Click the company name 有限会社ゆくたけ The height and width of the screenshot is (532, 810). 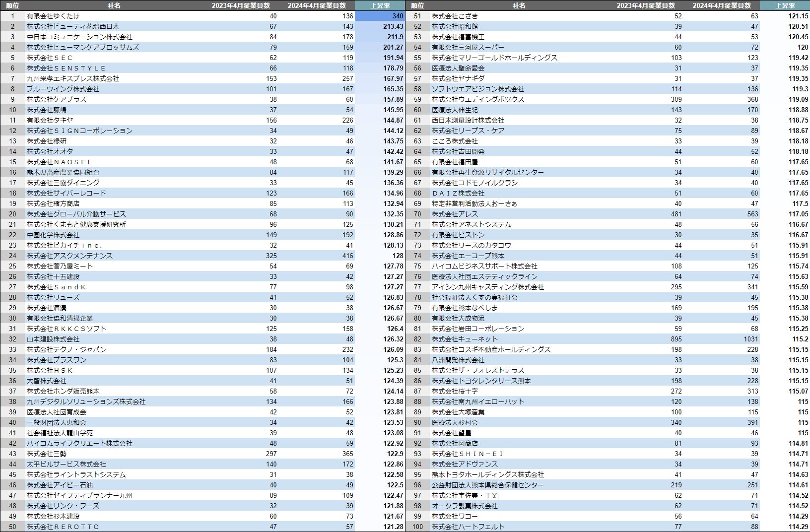(53, 16)
